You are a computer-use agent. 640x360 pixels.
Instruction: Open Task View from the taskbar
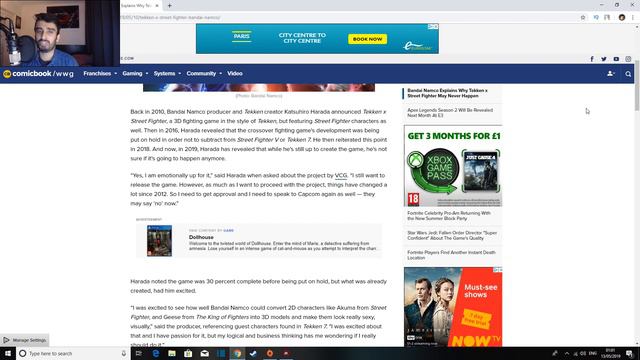[x=139, y=353]
